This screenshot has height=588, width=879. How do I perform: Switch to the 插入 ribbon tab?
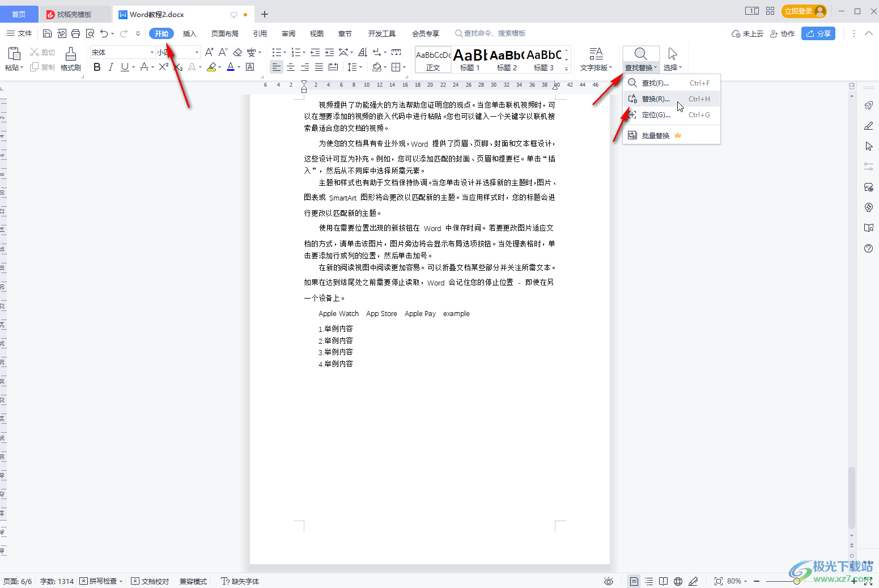[189, 33]
